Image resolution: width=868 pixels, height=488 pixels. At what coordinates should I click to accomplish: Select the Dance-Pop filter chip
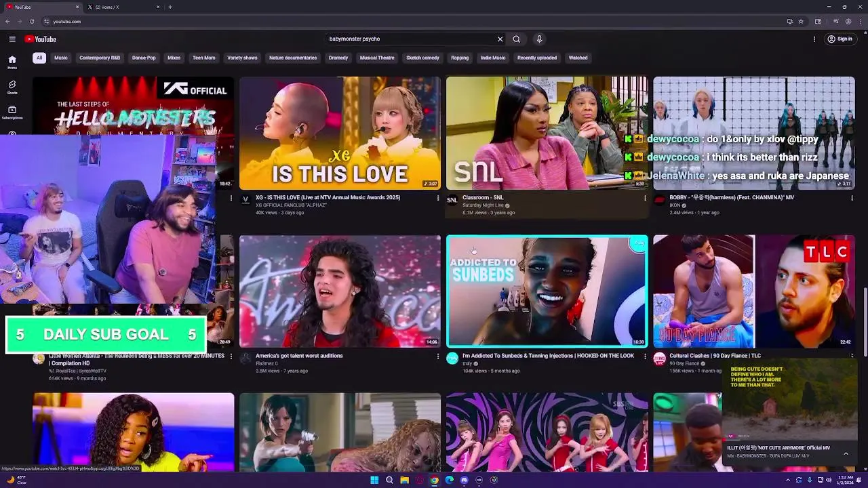(x=144, y=58)
